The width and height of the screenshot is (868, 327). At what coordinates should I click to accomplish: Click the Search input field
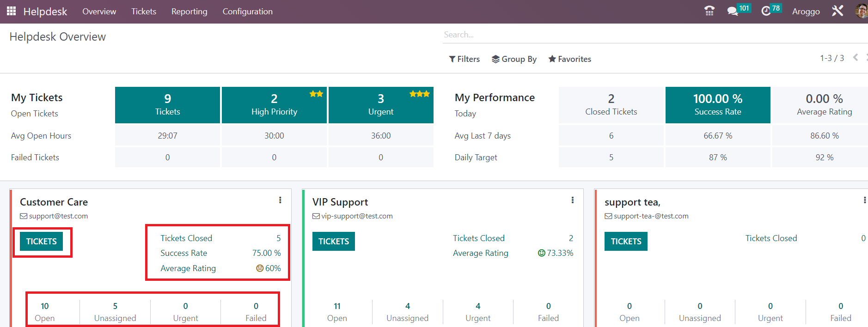coord(647,35)
